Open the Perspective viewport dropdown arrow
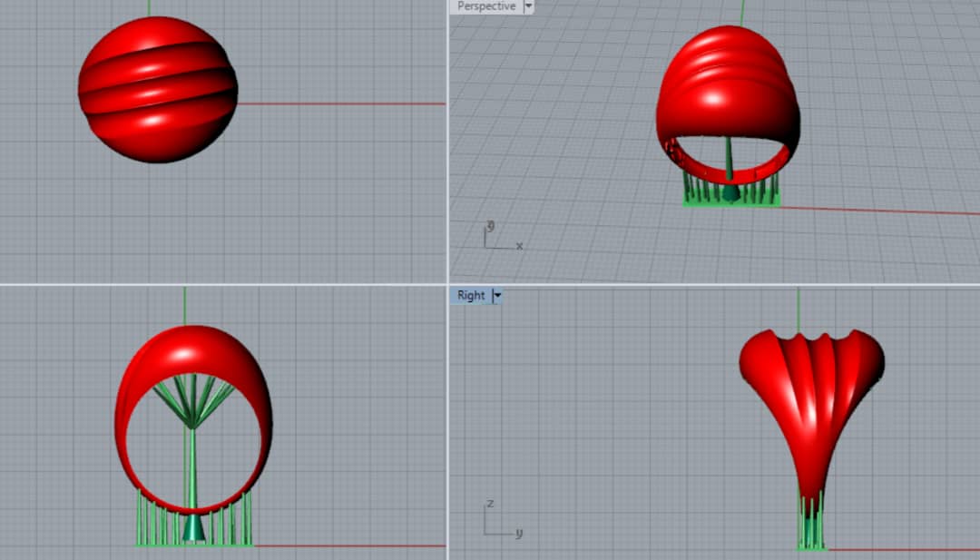The image size is (980, 560). [529, 6]
